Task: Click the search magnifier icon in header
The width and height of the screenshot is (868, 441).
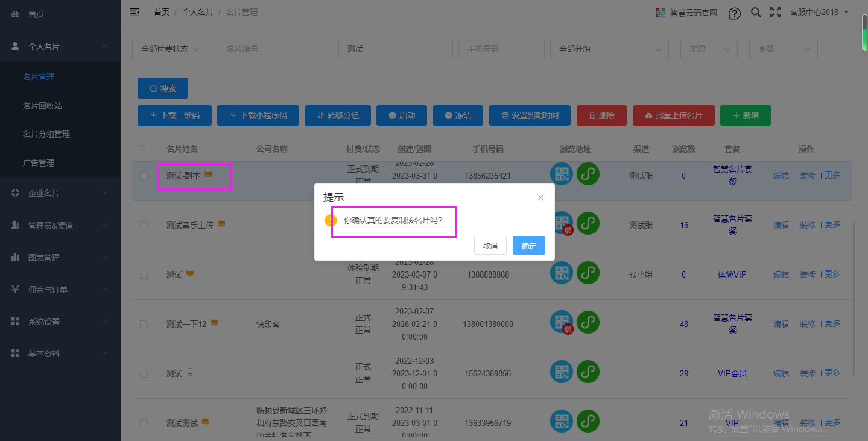Action: click(x=756, y=12)
